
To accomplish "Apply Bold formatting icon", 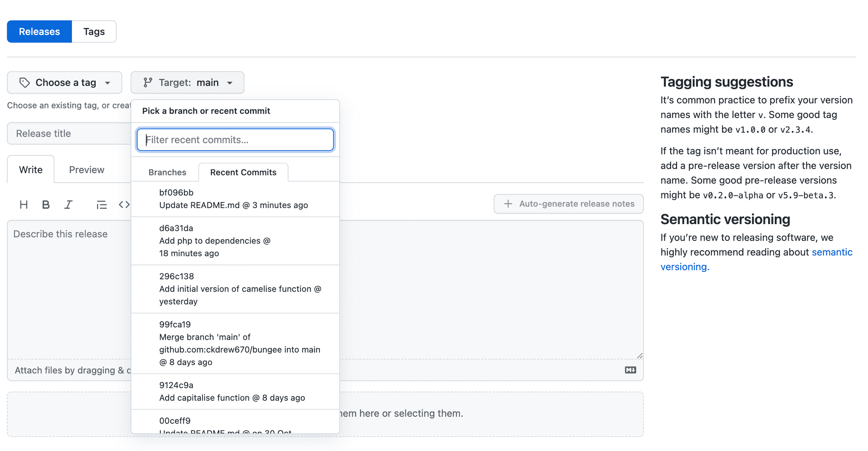I will (x=46, y=204).
